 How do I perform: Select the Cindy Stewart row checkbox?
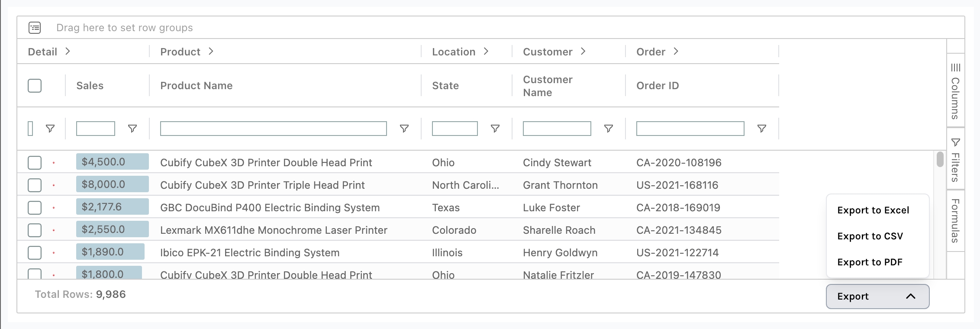(35, 163)
